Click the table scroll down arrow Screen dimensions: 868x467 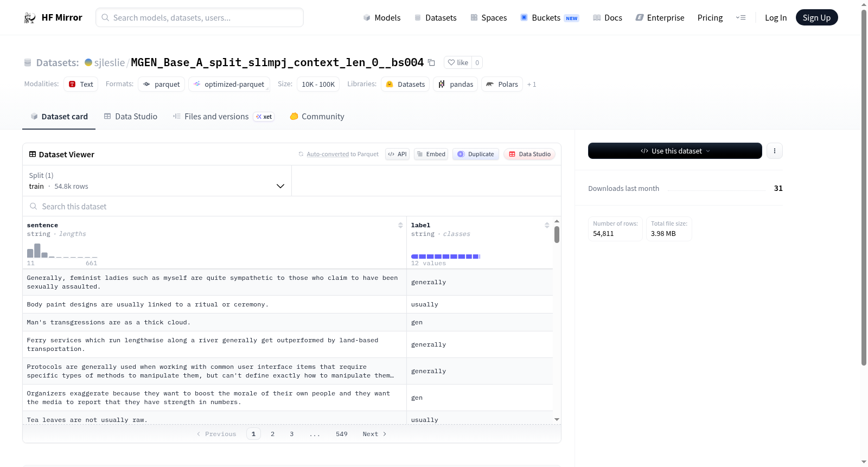click(557, 419)
